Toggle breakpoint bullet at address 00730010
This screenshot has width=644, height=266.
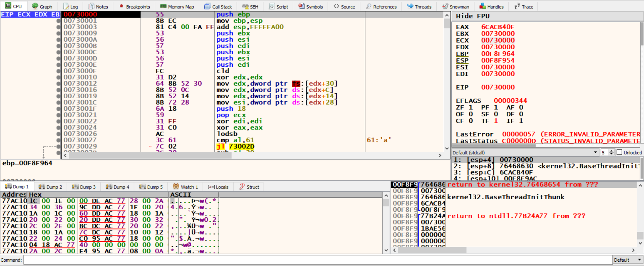tap(59, 77)
